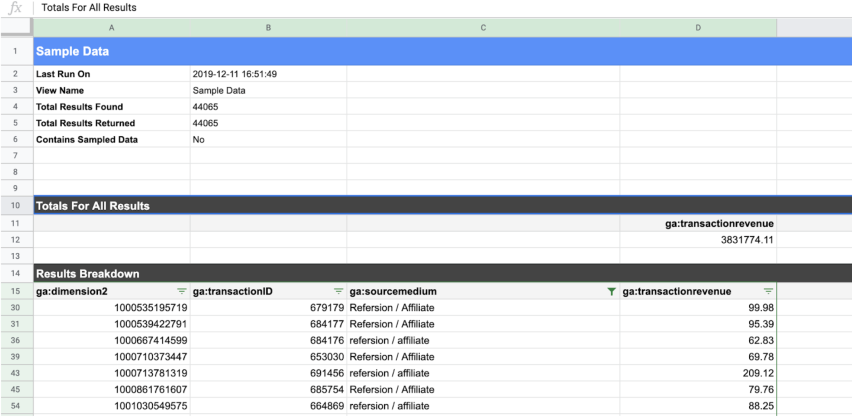Select row 10 header number
Image resolution: width=852 pixels, height=418 pixels.
[16, 206]
